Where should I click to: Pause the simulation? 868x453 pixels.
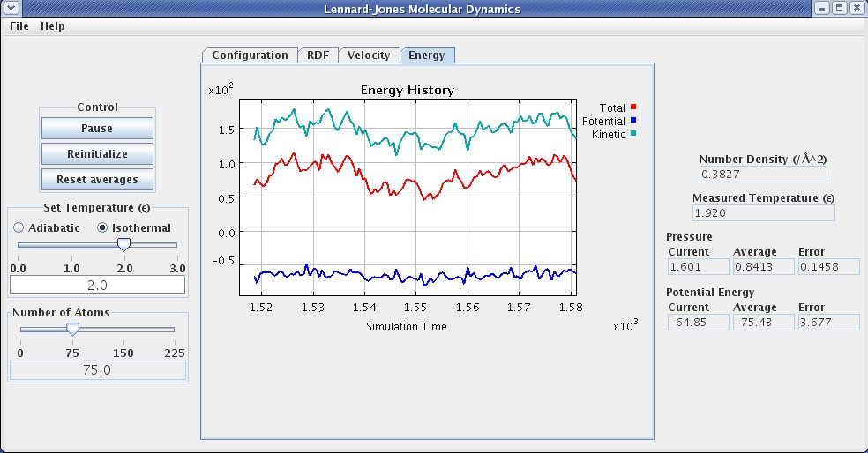pyautogui.click(x=97, y=129)
